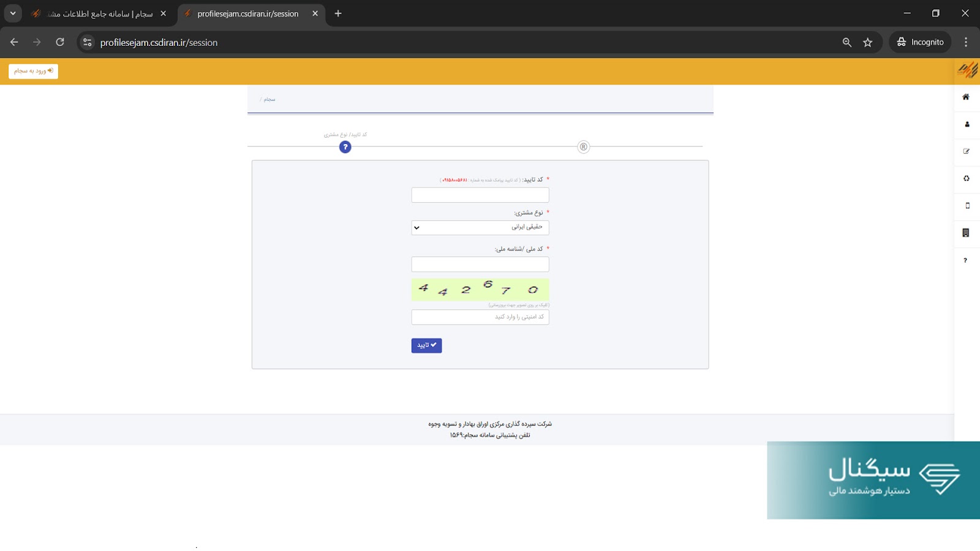
Task: Close the first سجام browser tab
Action: 163,13
